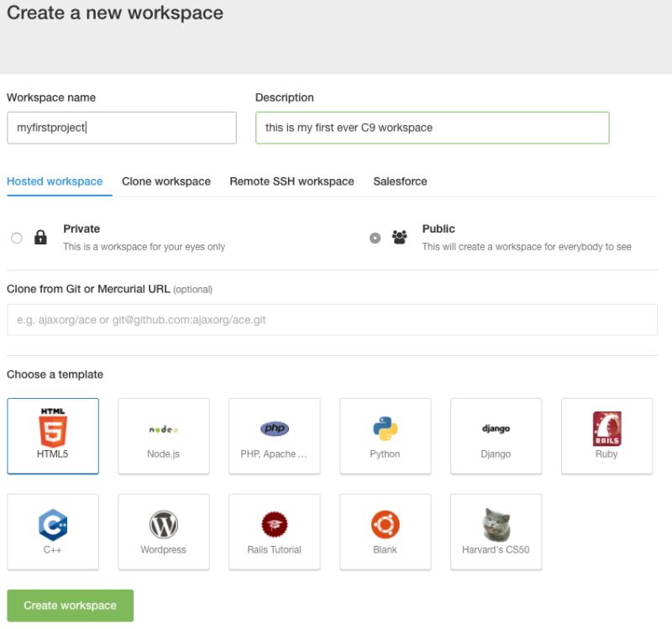The image size is (672, 629).
Task: Choose the Harvard's CS50 cat icon
Action: coord(496,525)
